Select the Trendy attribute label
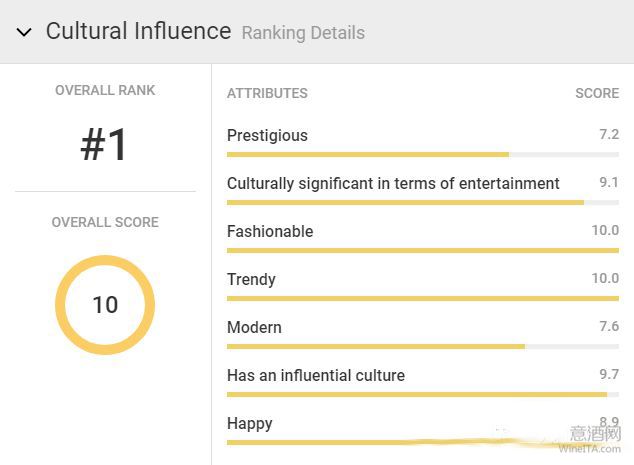The height and width of the screenshot is (465, 634). [251, 280]
